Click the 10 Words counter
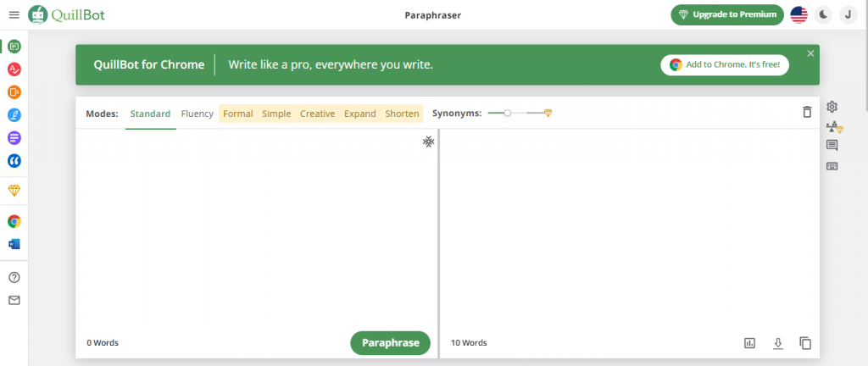Screen dimensions: 868x366 pos(469,343)
